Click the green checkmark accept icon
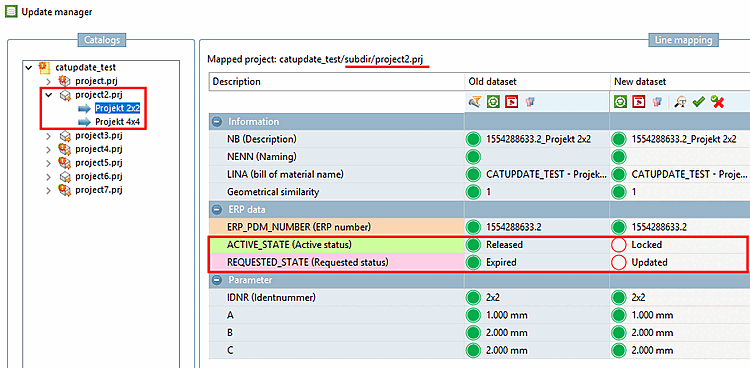Screen dimensions: 750x368 699,102
